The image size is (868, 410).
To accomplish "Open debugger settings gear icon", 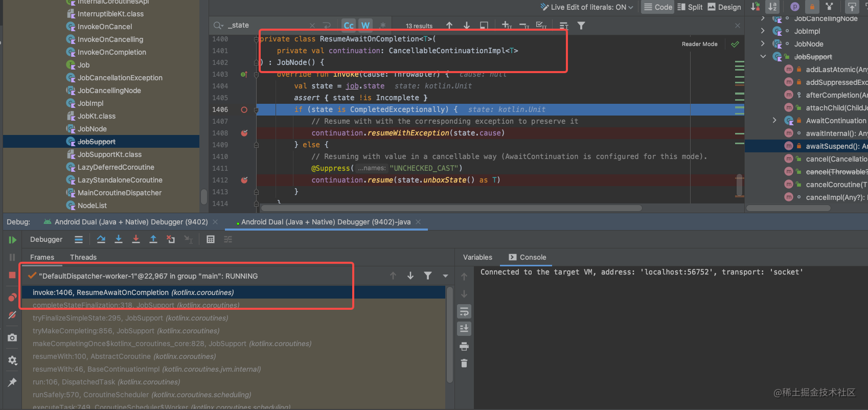I will (x=12, y=360).
